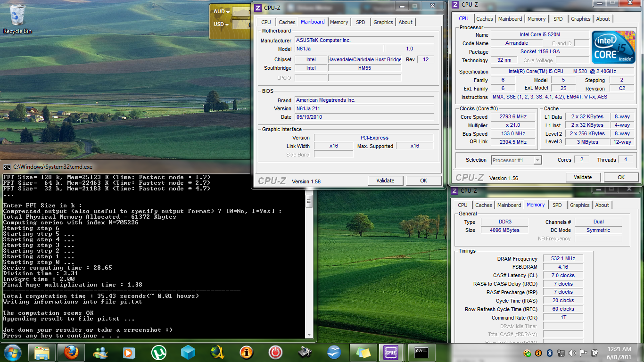Click OK in Mainboard CPU-Z window
The image size is (644, 362).
(x=424, y=181)
